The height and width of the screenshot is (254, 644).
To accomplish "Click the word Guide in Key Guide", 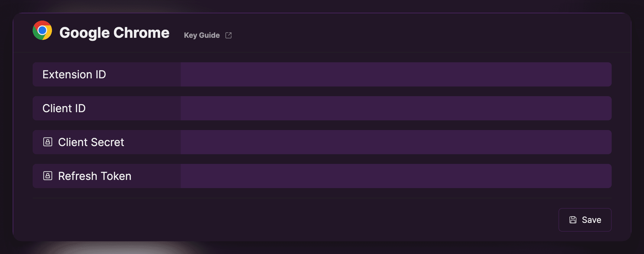I will point(209,35).
